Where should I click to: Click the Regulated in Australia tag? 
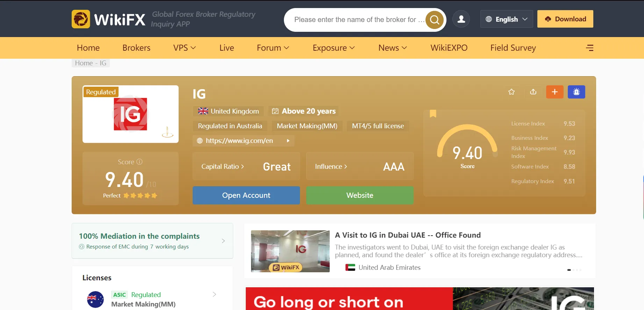click(x=230, y=126)
